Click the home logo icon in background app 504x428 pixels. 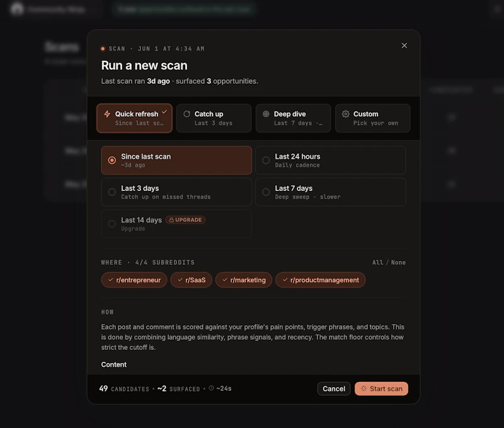pos(17,9)
